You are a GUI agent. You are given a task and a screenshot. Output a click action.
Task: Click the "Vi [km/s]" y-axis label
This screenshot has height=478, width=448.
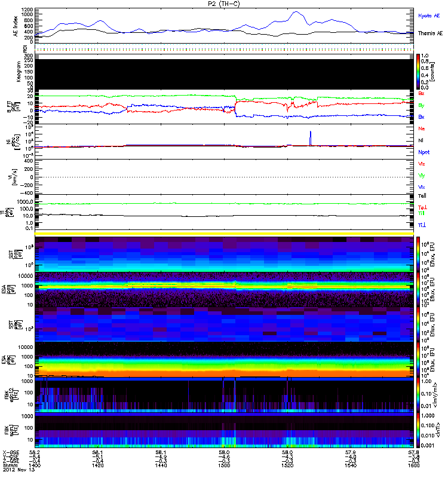(x=14, y=177)
